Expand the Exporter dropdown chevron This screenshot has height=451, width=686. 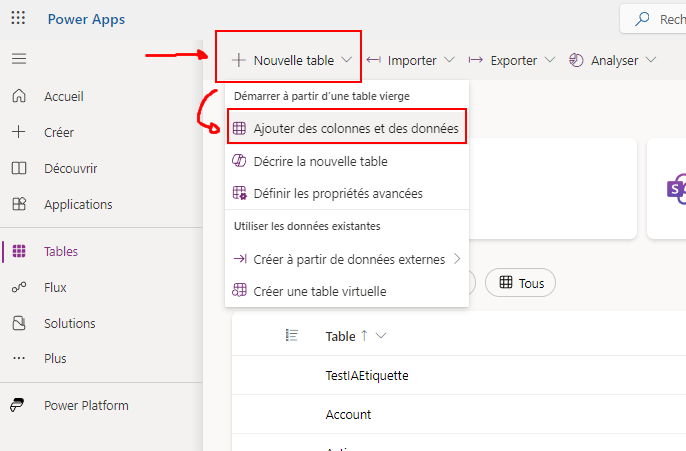pos(550,60)
